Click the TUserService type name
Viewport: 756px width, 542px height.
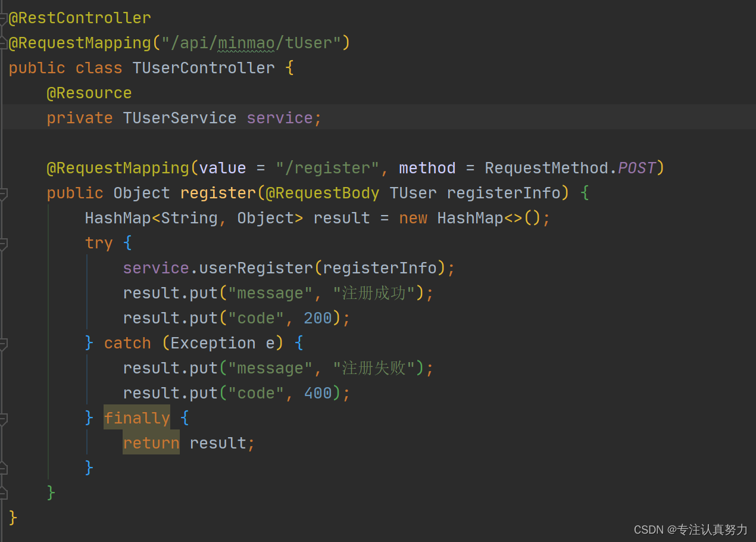coord(180,119)
